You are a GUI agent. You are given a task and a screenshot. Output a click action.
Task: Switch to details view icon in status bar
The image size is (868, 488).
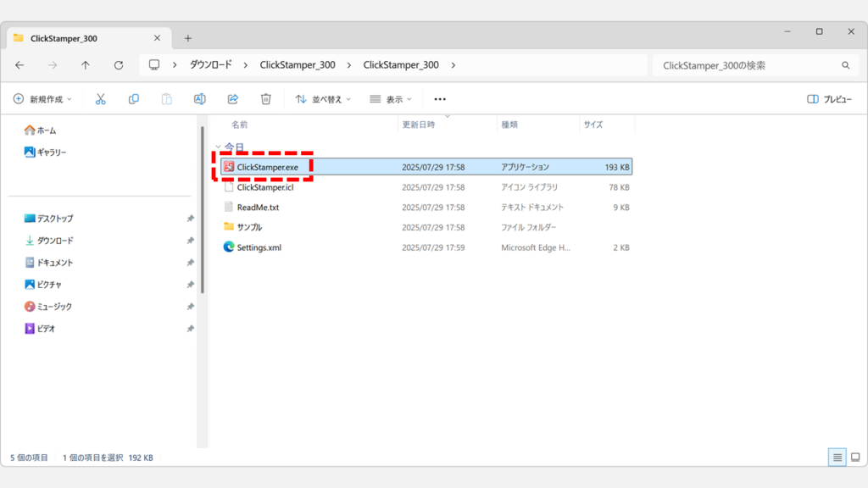[837, 457]
